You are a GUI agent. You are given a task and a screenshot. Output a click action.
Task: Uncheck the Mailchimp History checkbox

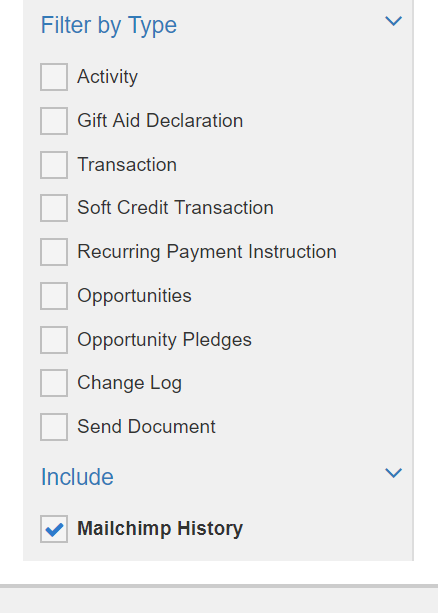[54, 529]
